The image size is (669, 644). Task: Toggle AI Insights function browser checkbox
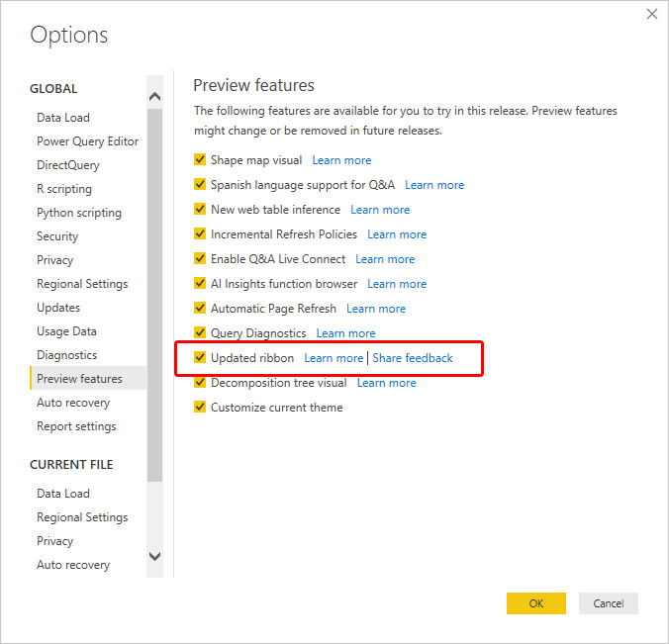click(200, 284)
